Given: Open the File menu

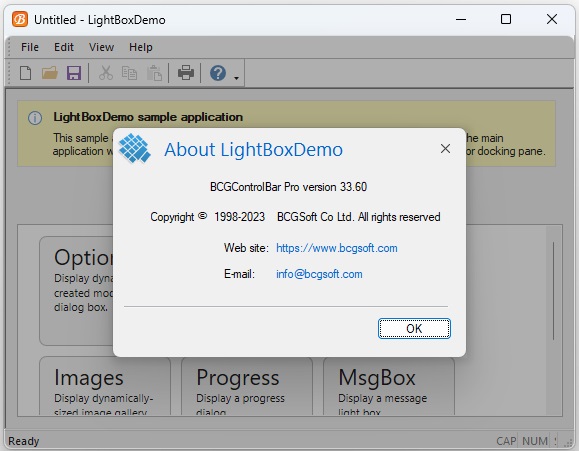Looking at the screenshot, I should (30, 47).
